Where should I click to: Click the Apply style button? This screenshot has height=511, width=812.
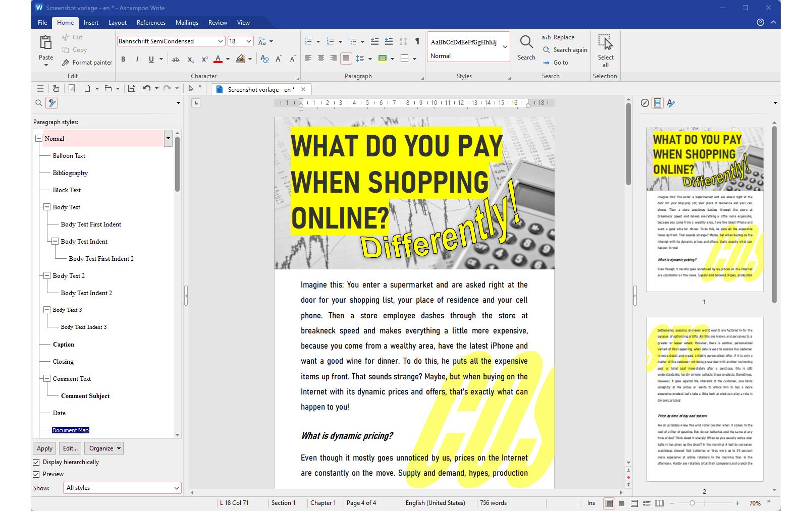(x=44, y=448)
